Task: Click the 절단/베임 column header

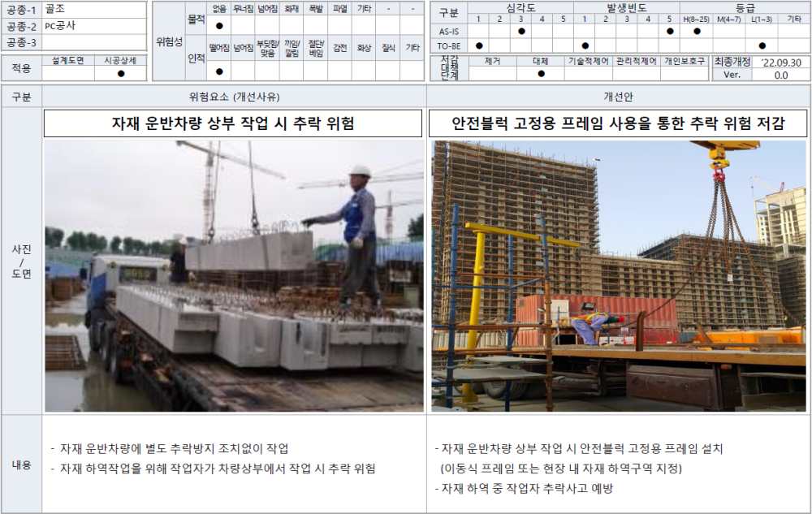Action: [x=316, y=48]
